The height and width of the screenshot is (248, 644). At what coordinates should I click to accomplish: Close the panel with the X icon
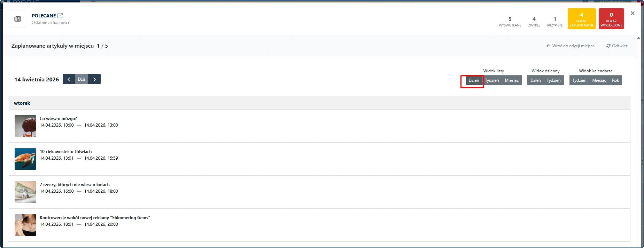tap(633, 13)
